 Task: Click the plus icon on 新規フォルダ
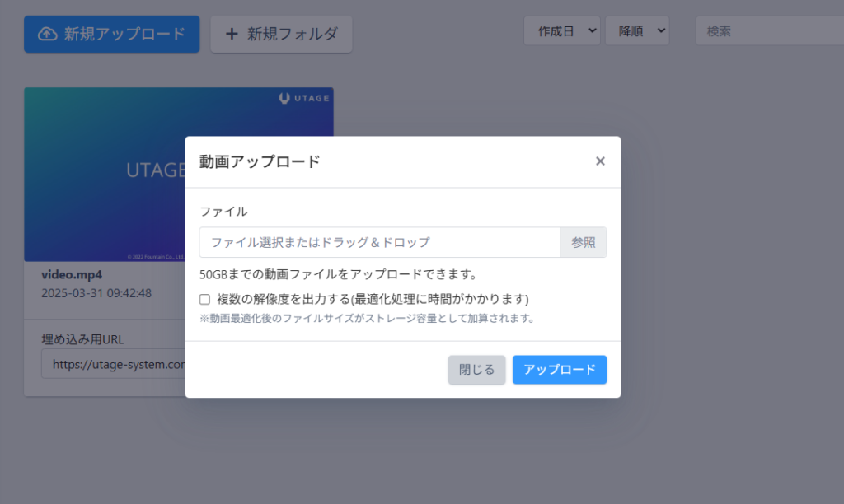point(232,34)
